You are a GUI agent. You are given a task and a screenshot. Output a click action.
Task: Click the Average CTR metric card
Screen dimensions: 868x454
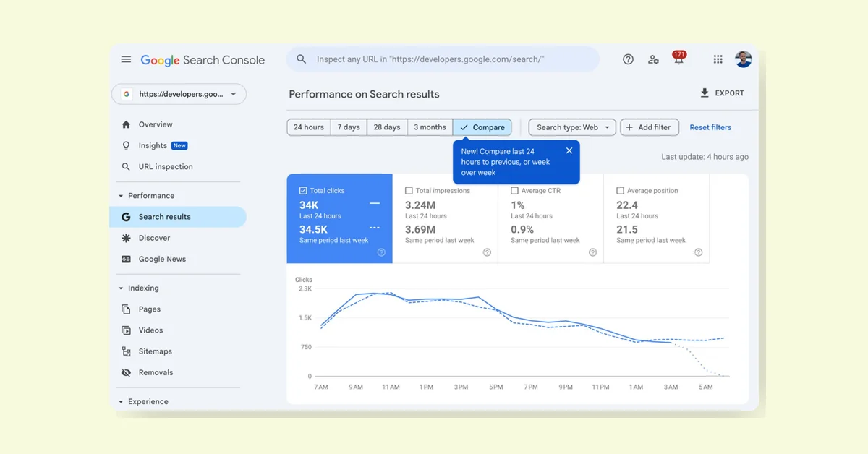coord(551,218)
